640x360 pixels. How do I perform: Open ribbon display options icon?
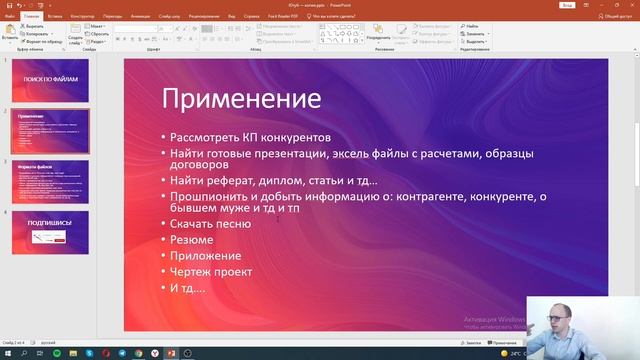tap(586, 5)
